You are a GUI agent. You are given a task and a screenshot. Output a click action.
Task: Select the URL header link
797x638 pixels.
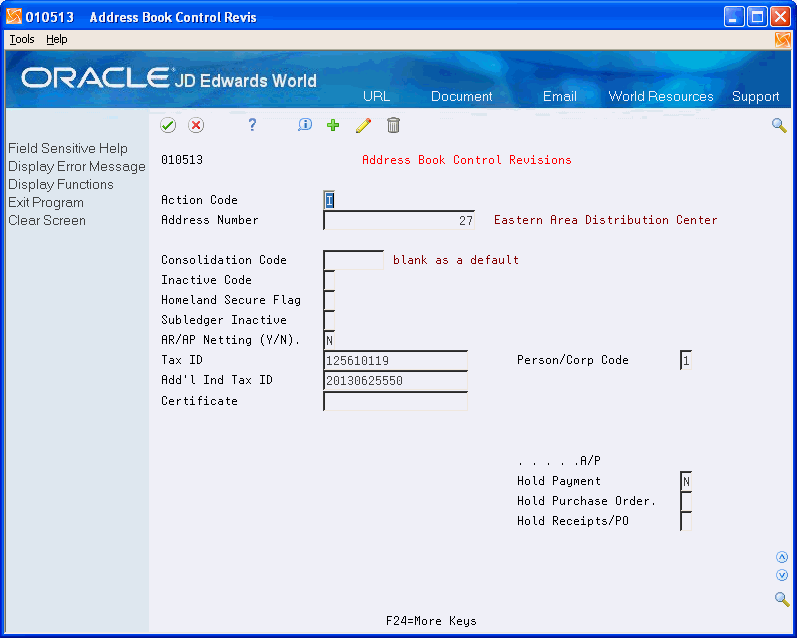(x=376, y=96)
